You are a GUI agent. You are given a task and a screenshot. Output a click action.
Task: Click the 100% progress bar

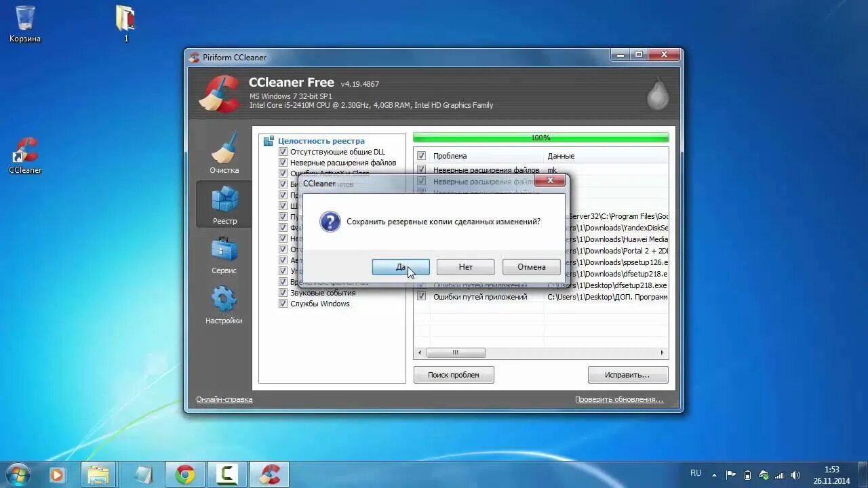point(540,138)
